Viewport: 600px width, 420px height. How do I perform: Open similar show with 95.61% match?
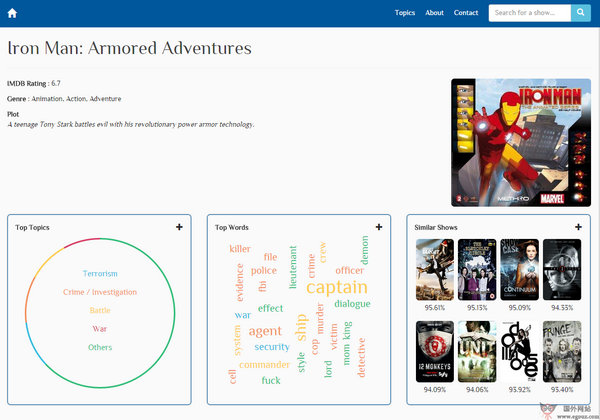point(435,270)
